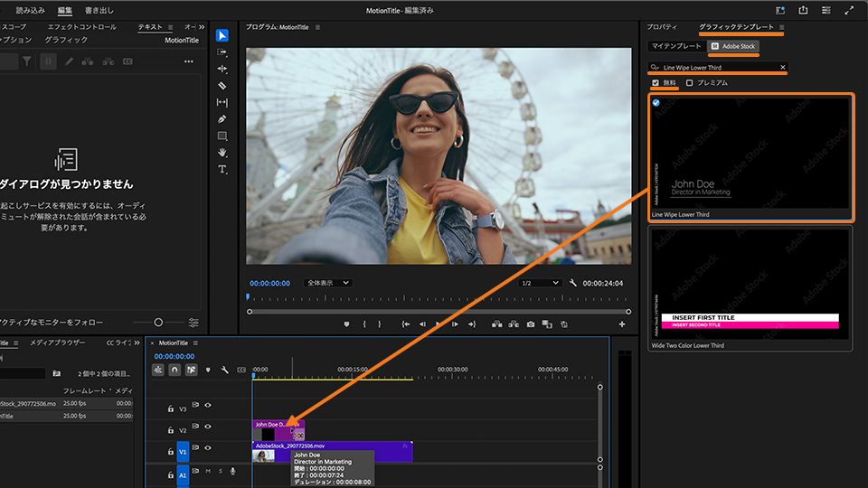The height and width of the screenshot is (488, 868).
Task: Clear the template search with X button
Action: coord(783,67)
